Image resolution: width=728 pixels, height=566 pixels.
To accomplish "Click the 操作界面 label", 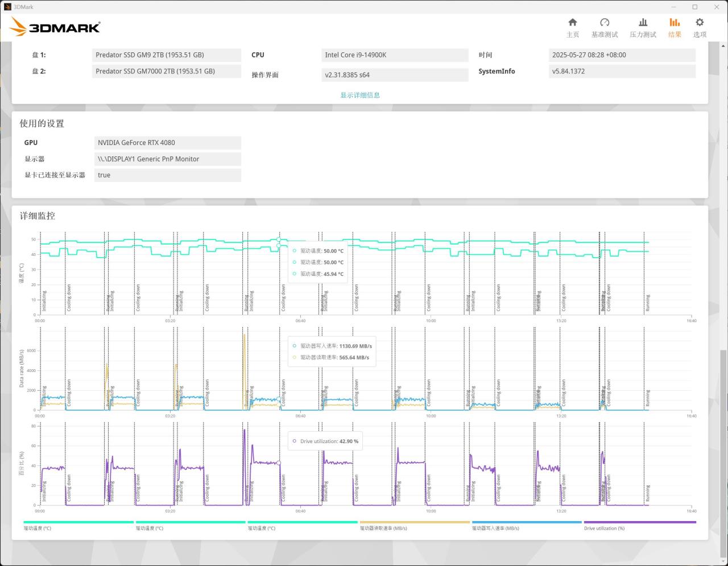I will (x=265, y=75).
